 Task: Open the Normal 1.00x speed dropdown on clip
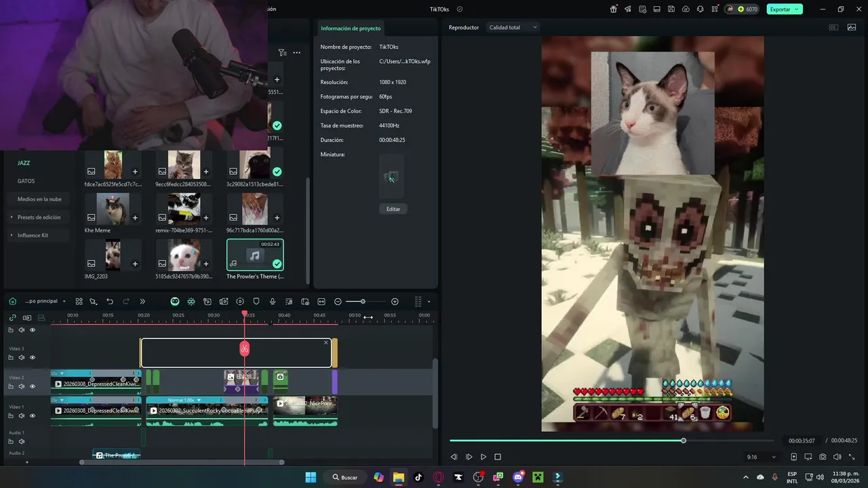[x=184, y=400]
